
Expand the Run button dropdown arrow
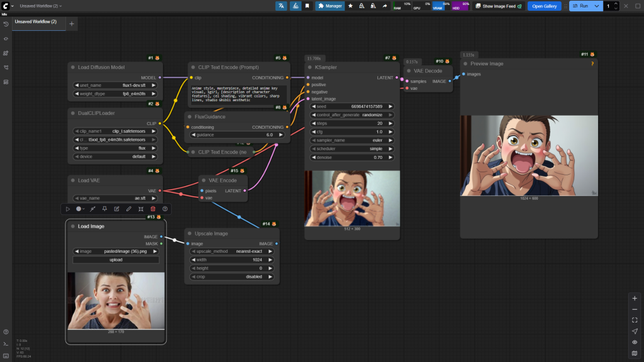[x=597, y=6]
